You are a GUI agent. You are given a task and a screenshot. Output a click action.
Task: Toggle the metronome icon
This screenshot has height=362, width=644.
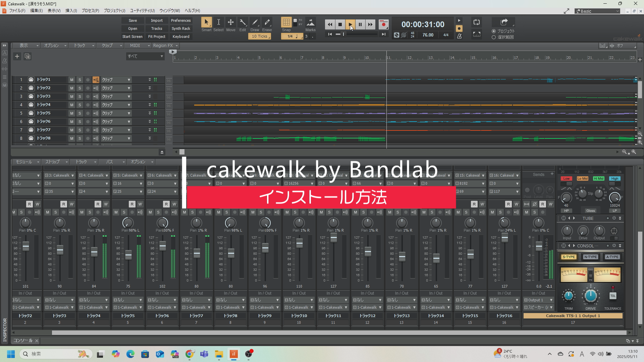[459, 36]
